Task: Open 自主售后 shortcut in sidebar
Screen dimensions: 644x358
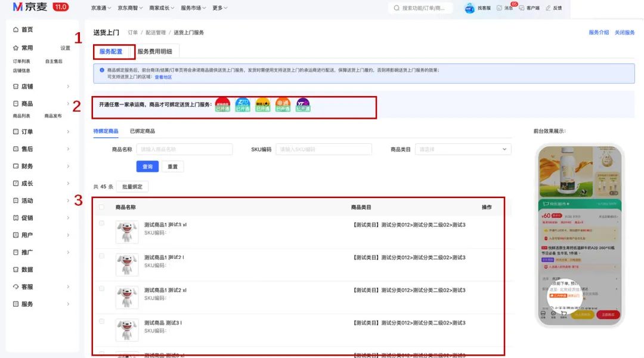Action: point(54,61)
